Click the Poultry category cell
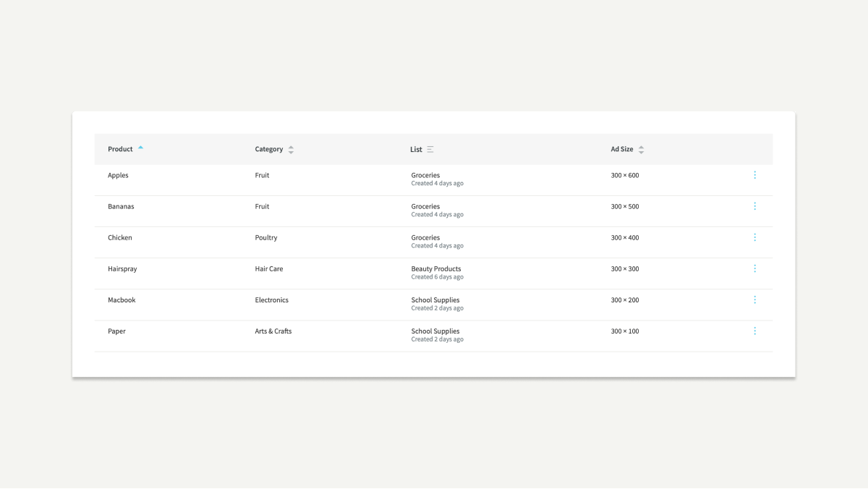This screenshot has height=489, width=868. coord(266,237)
